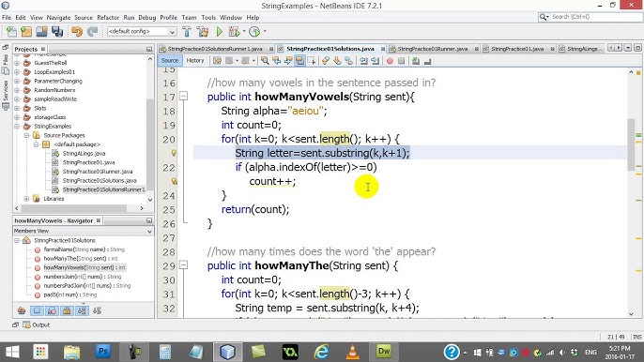Undo with the orange arrow icon
The width and height of the screenshot is (644, 362).
pos(77,31)
